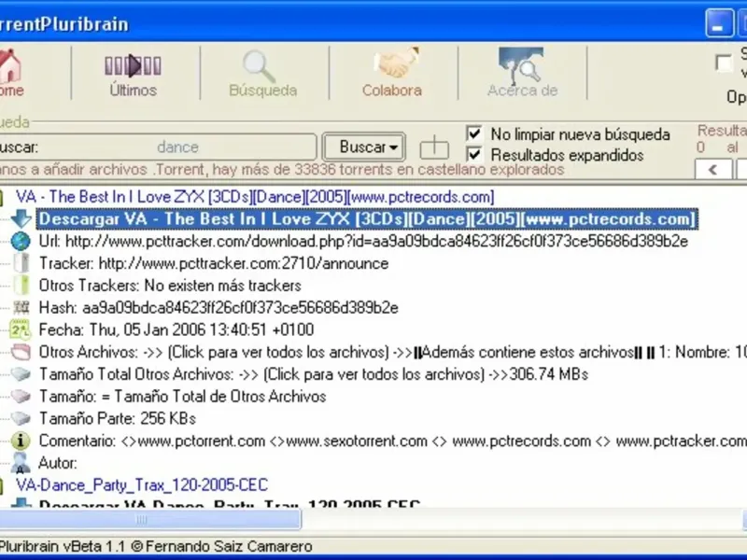Select the Autor row
747x560 pixels.
pyautogui.click(x=58, y=463)
